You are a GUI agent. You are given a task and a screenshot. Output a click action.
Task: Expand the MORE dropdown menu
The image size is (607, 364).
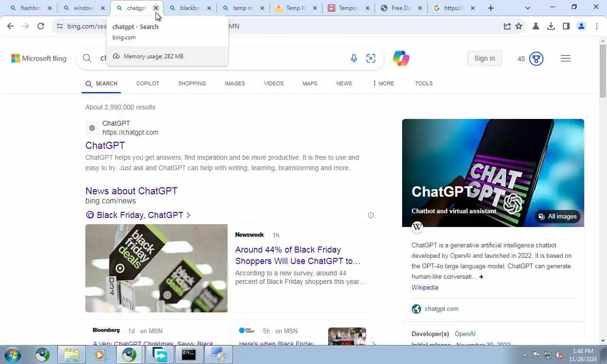click(x=384, y=83)
